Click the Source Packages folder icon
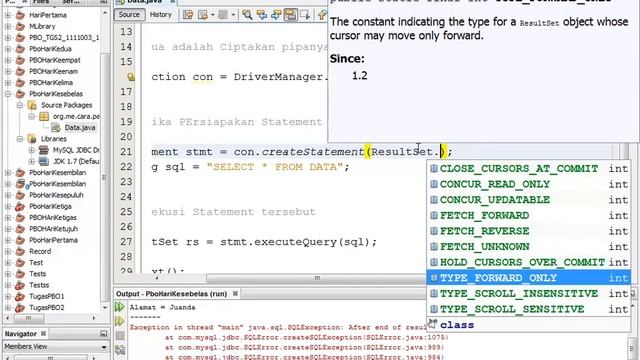This screenshot has height=360, width=640. coord(32,105)
